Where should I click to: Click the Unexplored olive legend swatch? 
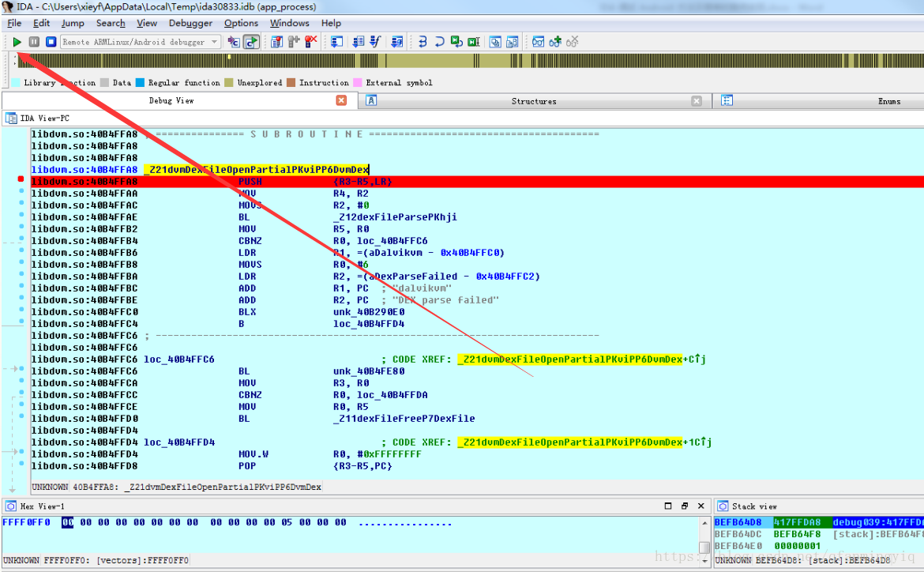[229, 82]
